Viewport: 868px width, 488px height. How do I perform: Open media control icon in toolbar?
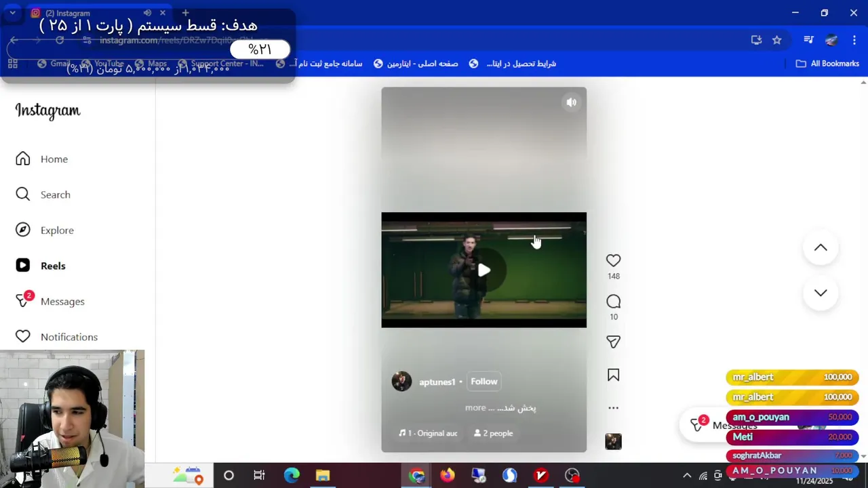(x=808, y=40)
